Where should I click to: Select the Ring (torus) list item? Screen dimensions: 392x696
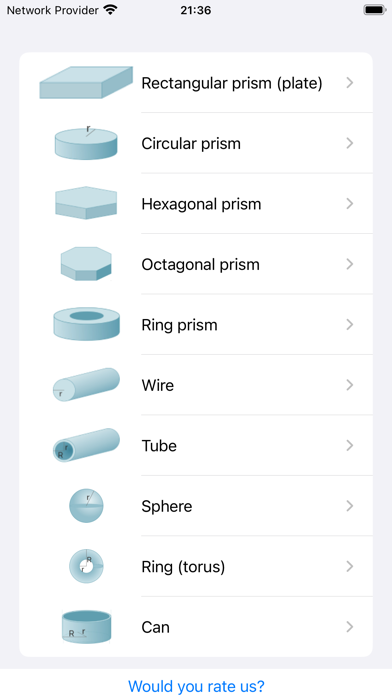point(196,566)
